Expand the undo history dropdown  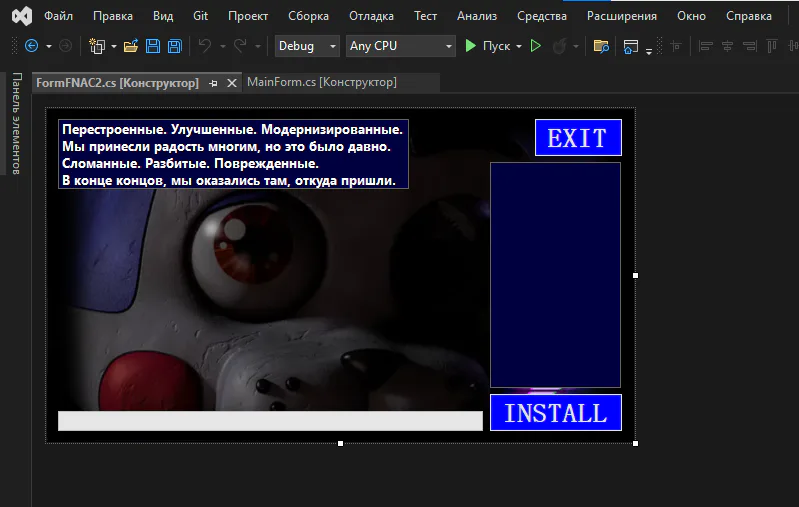223,46
